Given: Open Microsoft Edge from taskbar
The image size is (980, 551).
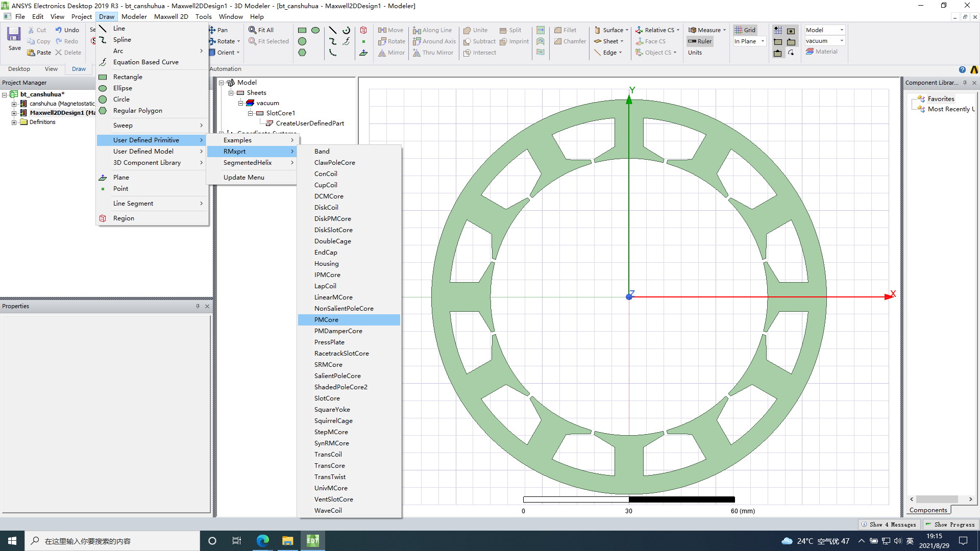Looking at the screenshot, I should [263, 541].
